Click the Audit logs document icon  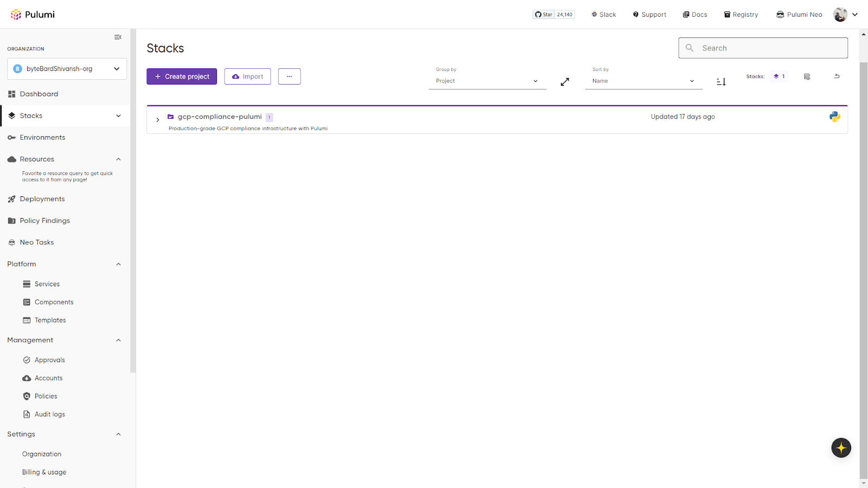pyautogui.click(x=27, y=414)
